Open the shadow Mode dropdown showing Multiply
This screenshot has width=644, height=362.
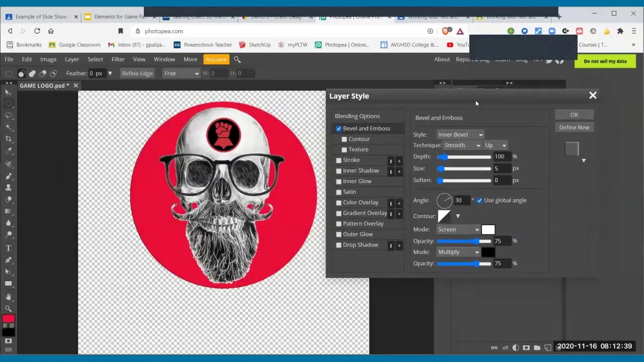(x=458, y=252)
